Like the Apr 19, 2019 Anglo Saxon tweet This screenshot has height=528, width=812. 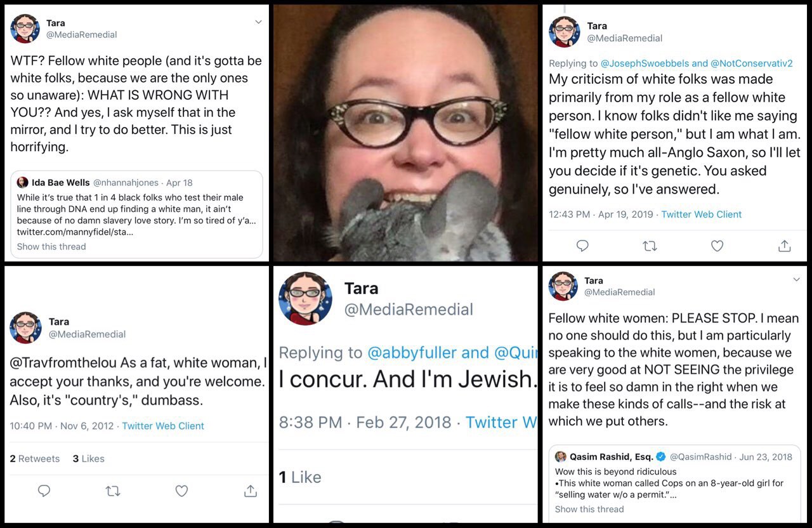[717, 246]
